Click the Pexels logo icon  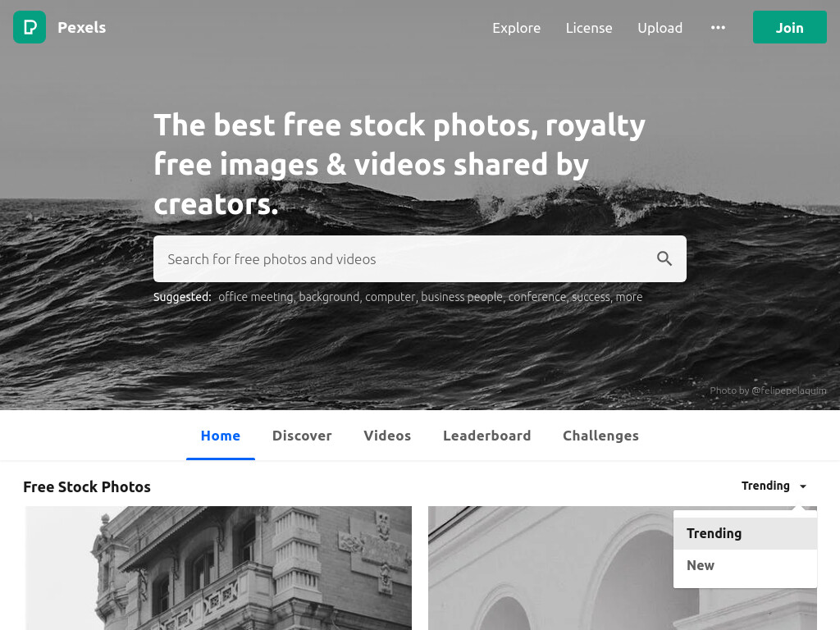pos(30,27)
